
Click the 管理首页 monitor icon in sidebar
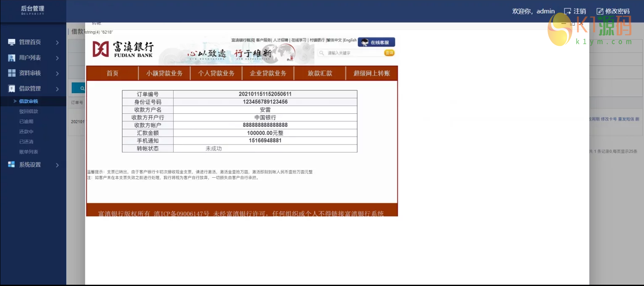pyautogui.click(x=12, y=42)
